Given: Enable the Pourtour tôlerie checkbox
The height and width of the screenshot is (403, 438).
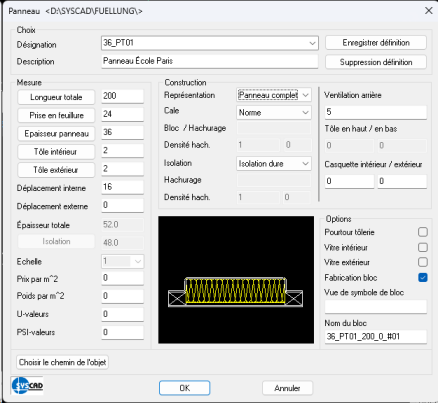Looking at the screenshot, I should coord(423,232).
